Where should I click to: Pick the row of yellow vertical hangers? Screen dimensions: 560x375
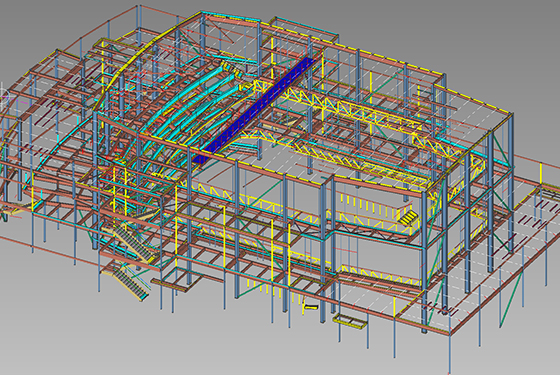click(370, 206)
